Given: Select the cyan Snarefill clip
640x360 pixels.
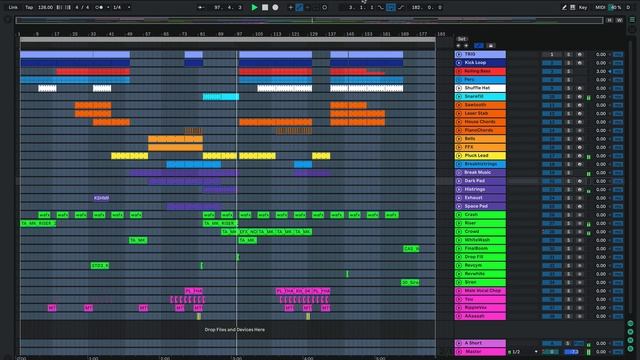Looking at the screenshot, I should [221, 97].
